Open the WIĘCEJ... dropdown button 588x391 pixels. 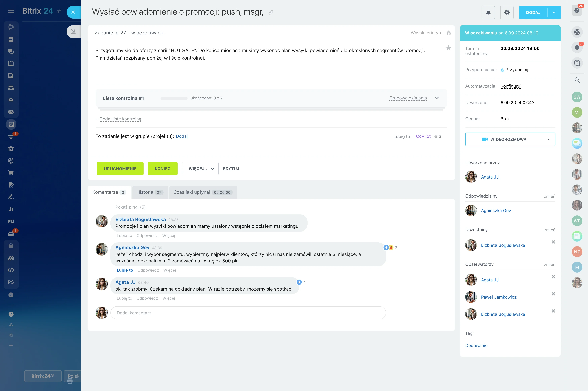pos(200,169)
